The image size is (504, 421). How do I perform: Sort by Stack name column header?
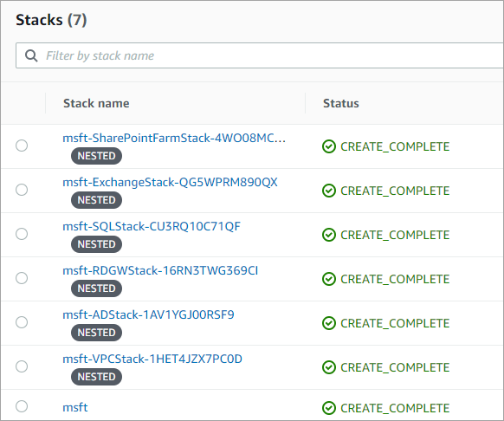(96, 103)
